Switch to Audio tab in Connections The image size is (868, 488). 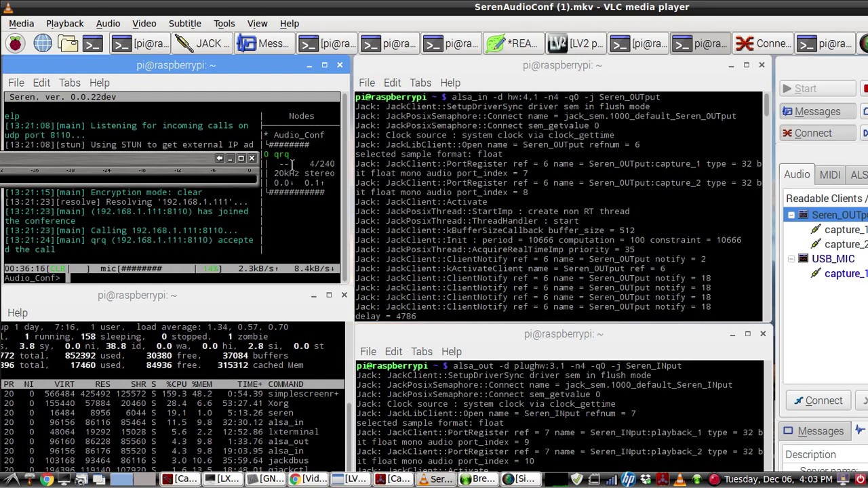797,174
